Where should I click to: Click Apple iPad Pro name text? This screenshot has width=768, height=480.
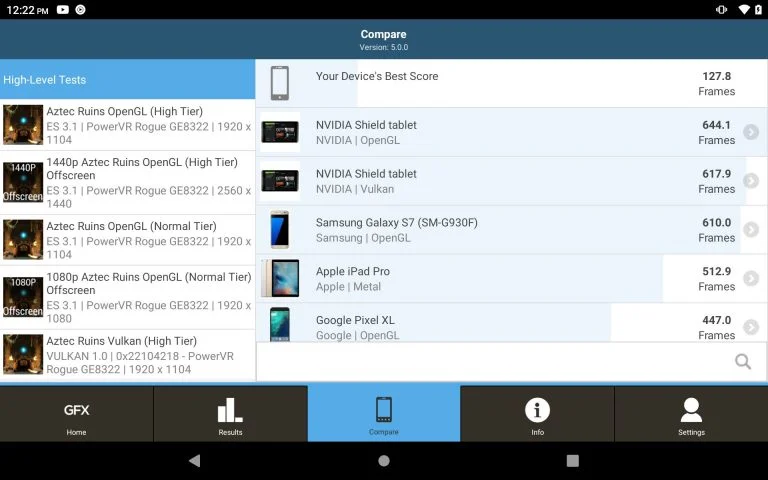(x=353, y=271)
